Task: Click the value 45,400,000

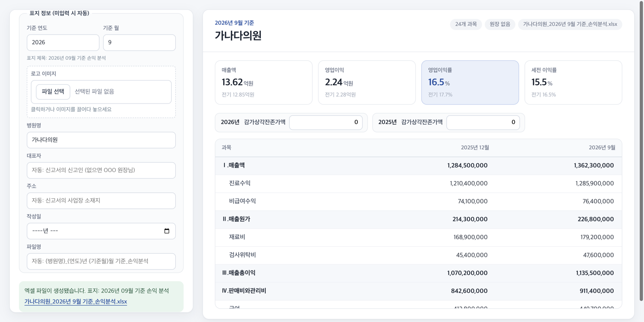Action: (472, 255)
